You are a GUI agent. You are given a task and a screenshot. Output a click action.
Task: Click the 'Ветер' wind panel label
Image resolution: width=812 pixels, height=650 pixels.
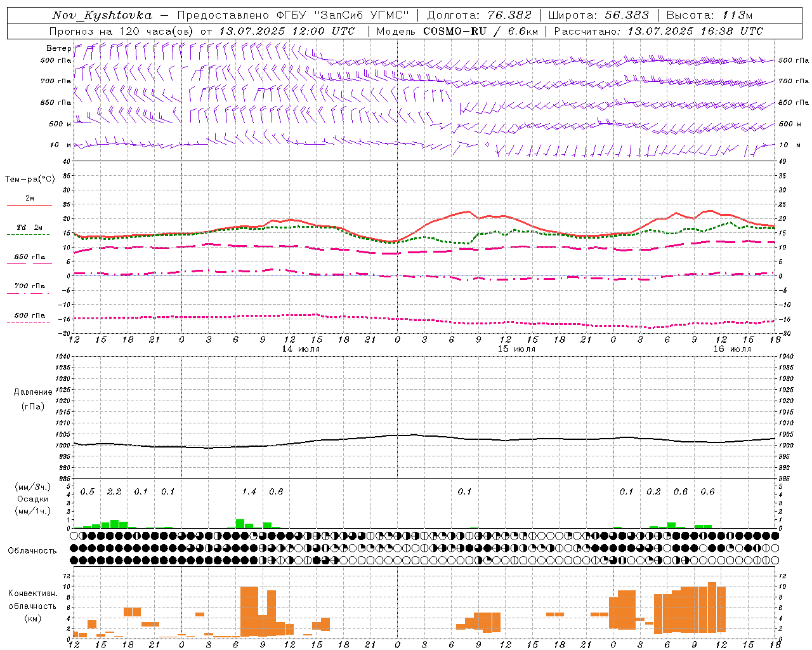[x=58, y=48]
